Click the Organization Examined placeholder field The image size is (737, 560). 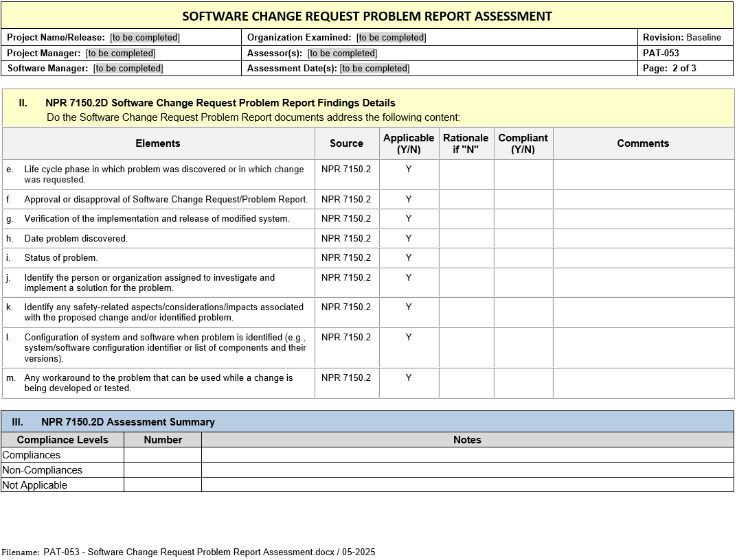(x=392, y=38)
